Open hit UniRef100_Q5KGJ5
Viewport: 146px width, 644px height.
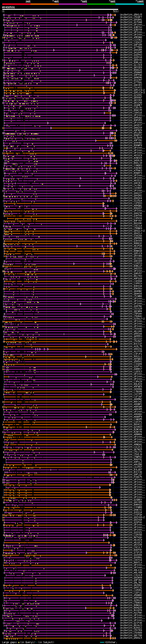tap(131, 15)
